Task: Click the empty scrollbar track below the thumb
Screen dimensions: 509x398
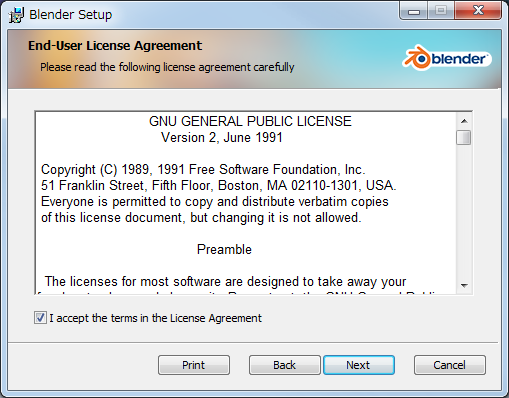Action: [464, 212]
